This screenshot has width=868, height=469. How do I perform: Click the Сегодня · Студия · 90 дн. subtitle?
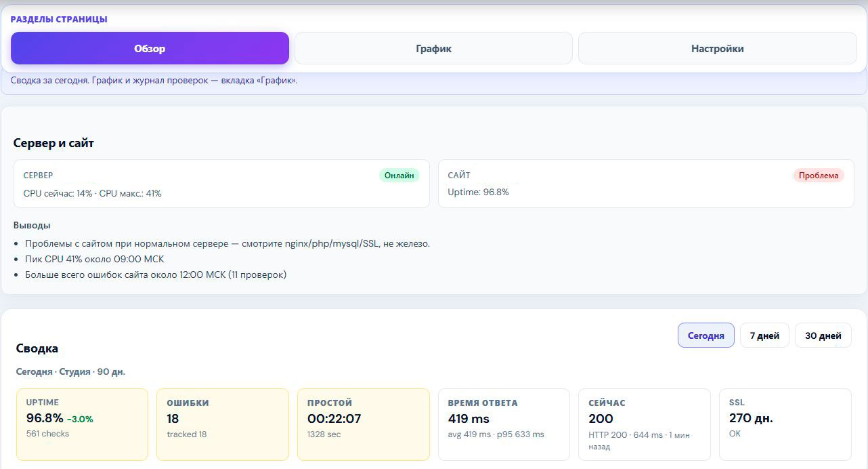[70, 371]
